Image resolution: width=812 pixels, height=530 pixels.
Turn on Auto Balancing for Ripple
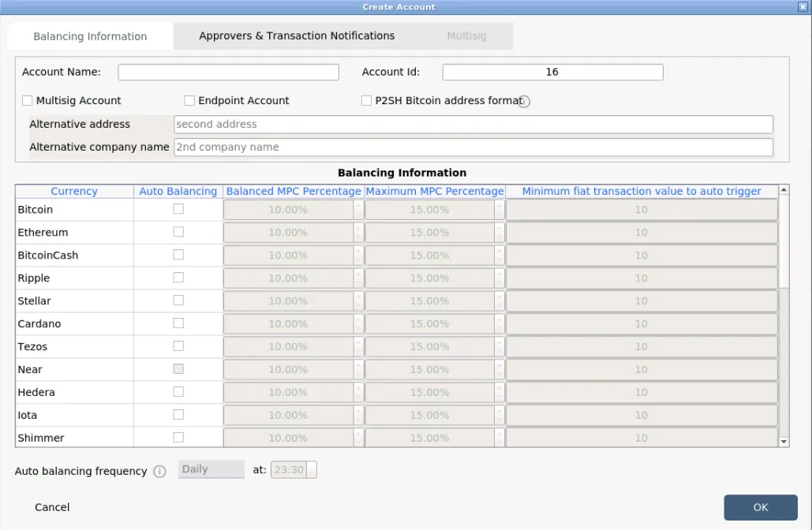[178, 278]
